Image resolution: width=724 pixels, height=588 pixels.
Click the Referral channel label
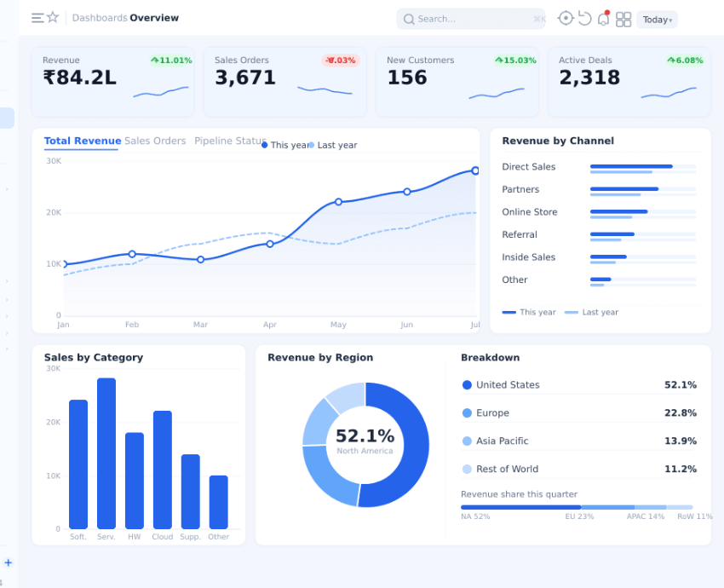point(520,234)
